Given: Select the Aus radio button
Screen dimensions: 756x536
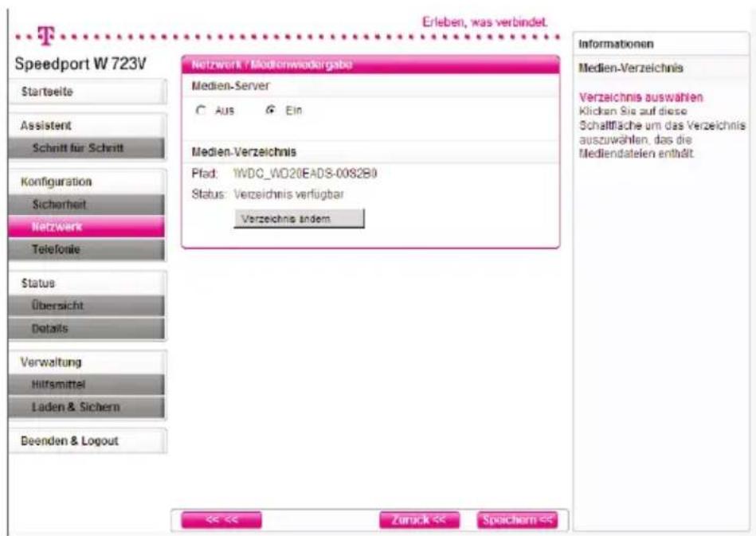Looking at the screenshot, I should (201, 111).
